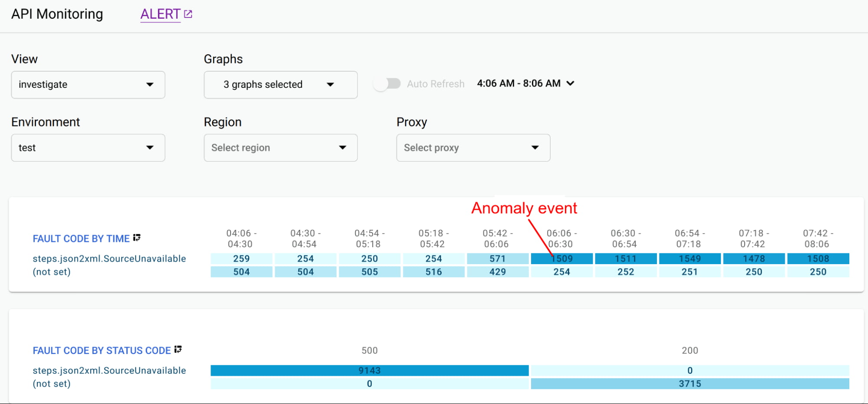Toggle the Auto Refresh switch
The height and width of the screenshot is (404, 868).
pyautogui.click(x=387, y=83)
